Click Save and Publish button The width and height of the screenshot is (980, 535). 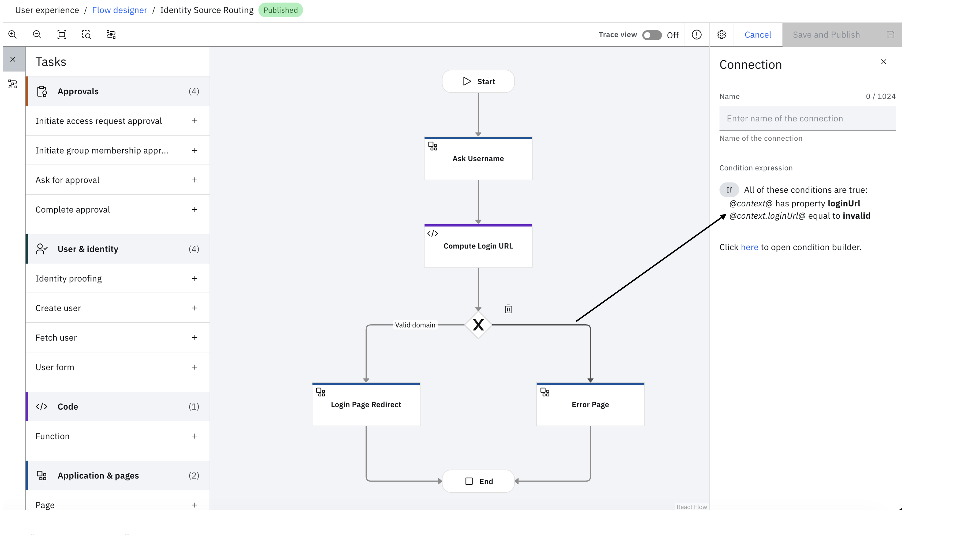coord(842,35)
